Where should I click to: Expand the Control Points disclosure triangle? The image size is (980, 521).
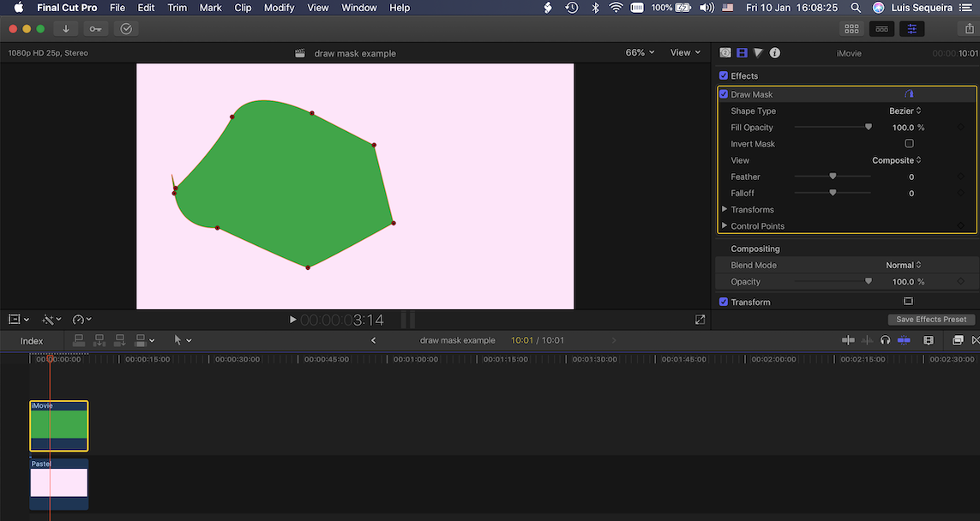click(x=724, y=226)
